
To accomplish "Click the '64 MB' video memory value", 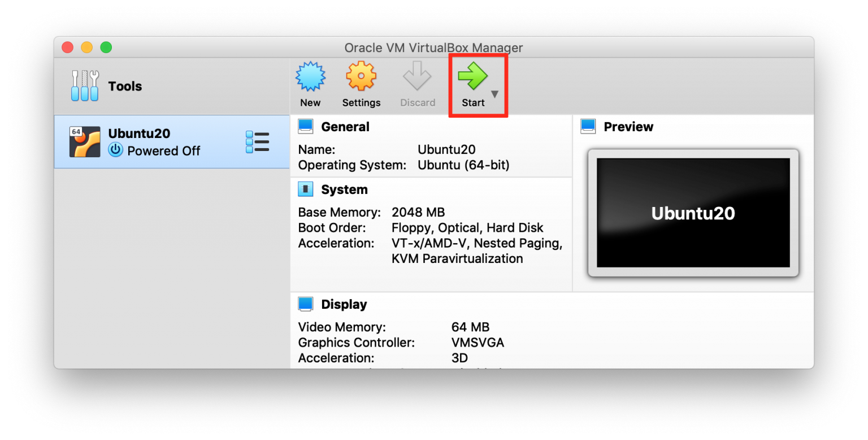I will (470, 327).
